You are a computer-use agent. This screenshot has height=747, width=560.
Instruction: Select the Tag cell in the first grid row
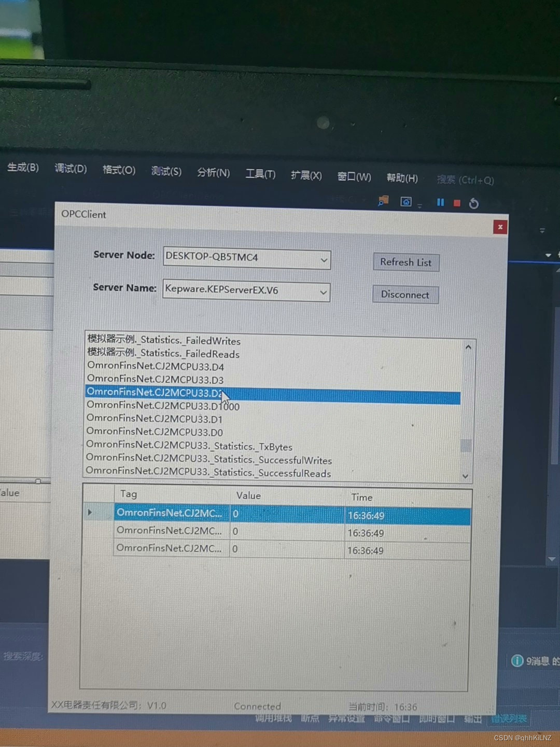(x=172, y=513)
